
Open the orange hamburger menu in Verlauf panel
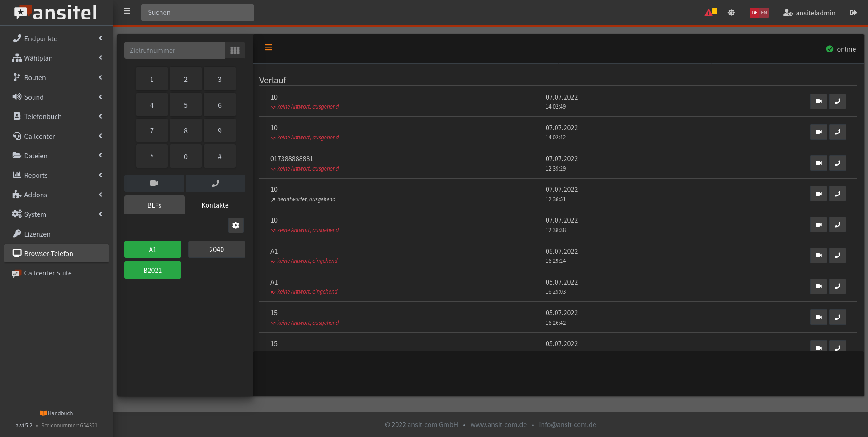[x=269, y=47]
